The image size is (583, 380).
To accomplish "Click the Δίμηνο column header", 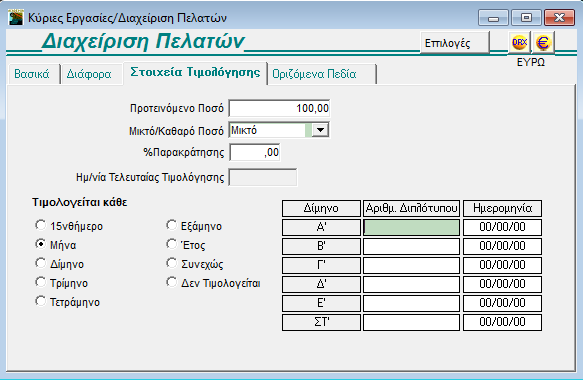I will point(321,208).
